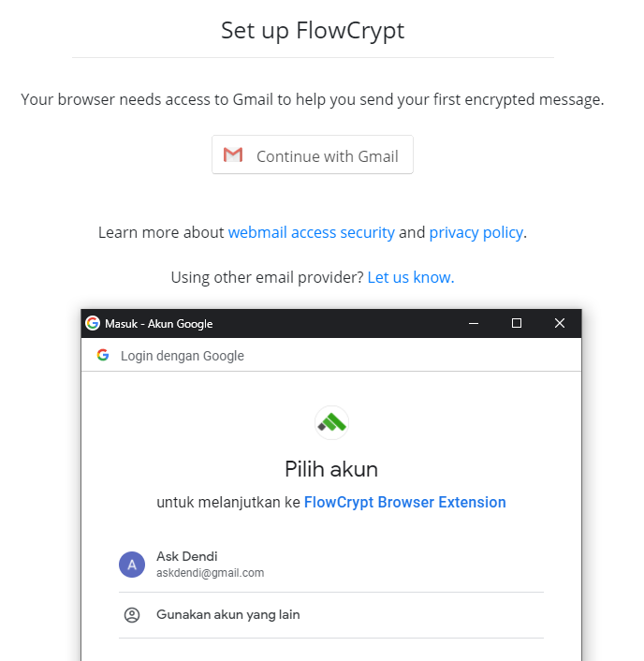Click the Login dengan Google header text
The height and width of the screenshot is (661, 644).
183,356
